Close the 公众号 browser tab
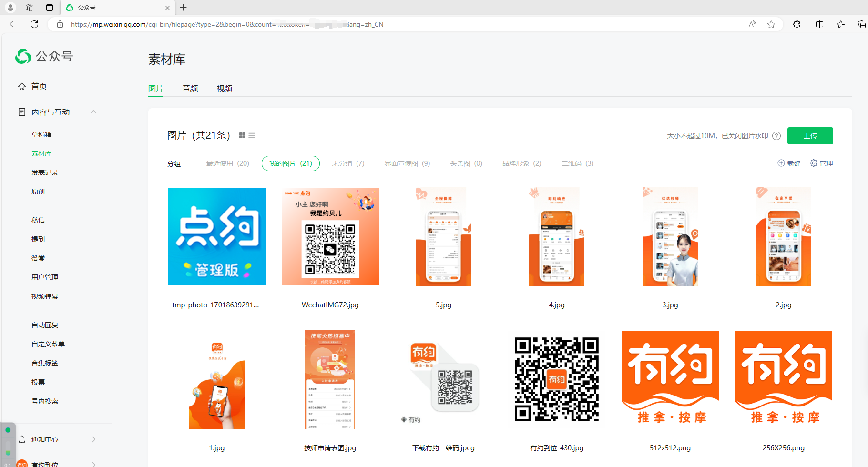Image resolution: width=868 pixels, height=467 pixels. pyautogui.click(x=167, y=8)
